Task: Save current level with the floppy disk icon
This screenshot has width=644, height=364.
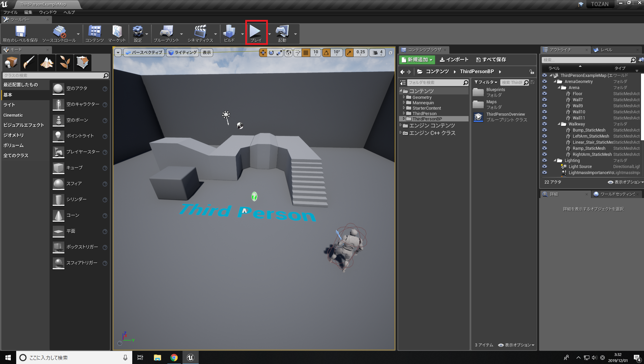Action: click(x=20, y=34)
